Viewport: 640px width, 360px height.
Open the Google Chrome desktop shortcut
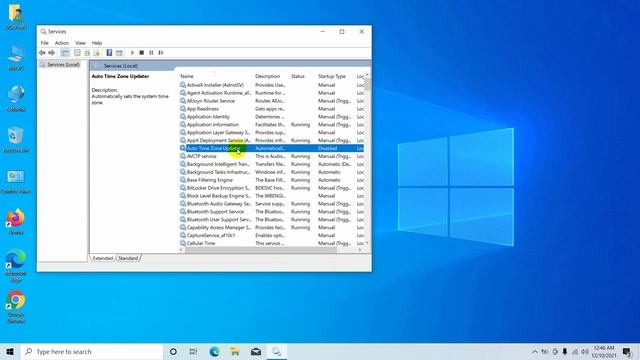tap(16, 307)
